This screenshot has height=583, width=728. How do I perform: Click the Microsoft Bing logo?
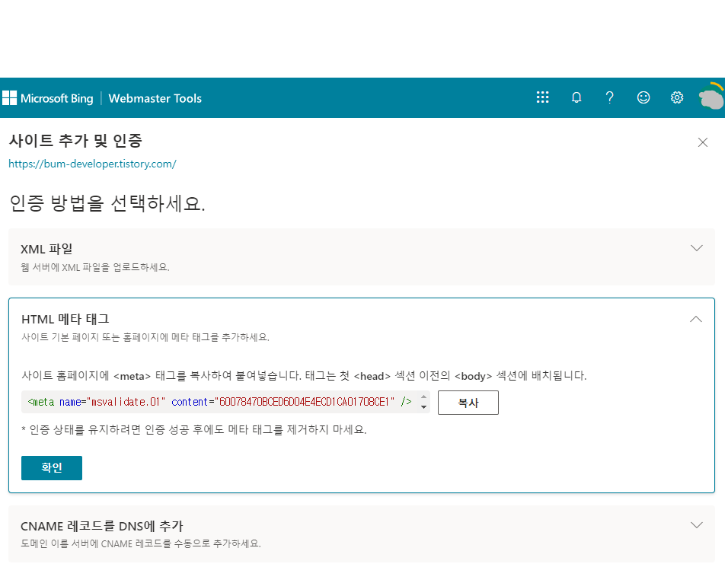coord(48,98)
